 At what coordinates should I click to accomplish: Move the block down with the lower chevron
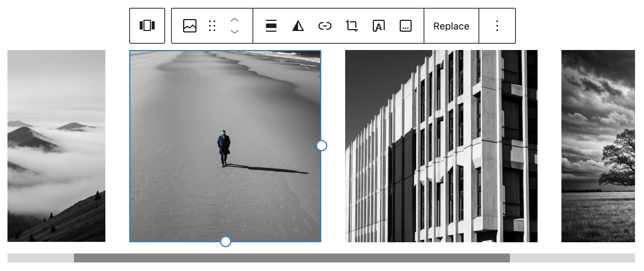pos(235,32)
